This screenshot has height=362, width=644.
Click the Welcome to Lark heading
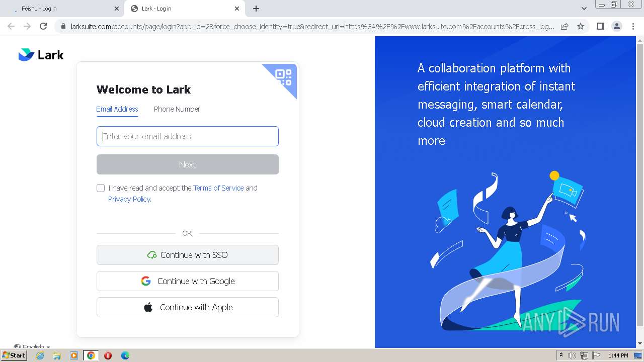(x=143, y=89)
